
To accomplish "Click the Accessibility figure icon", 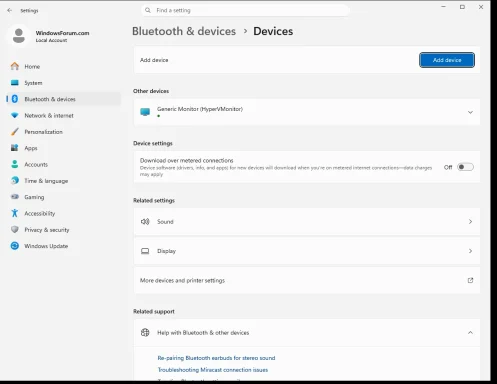I will (x=15, y=213).
